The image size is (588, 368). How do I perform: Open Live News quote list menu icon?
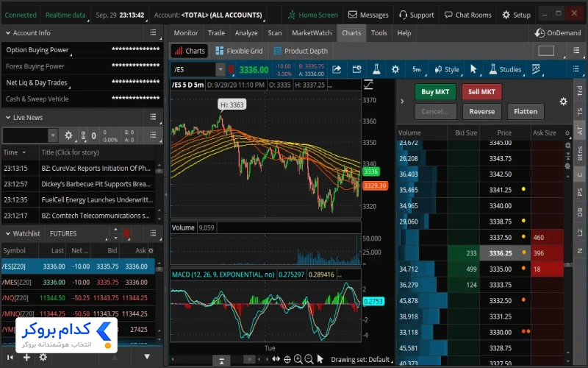coord(153,135)
